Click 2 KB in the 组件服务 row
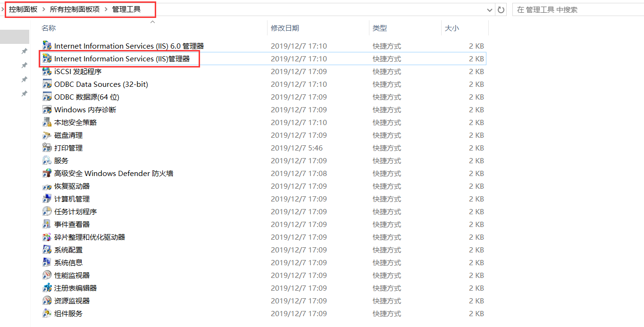Screen dimensions: 644x327 click(477, 313)
